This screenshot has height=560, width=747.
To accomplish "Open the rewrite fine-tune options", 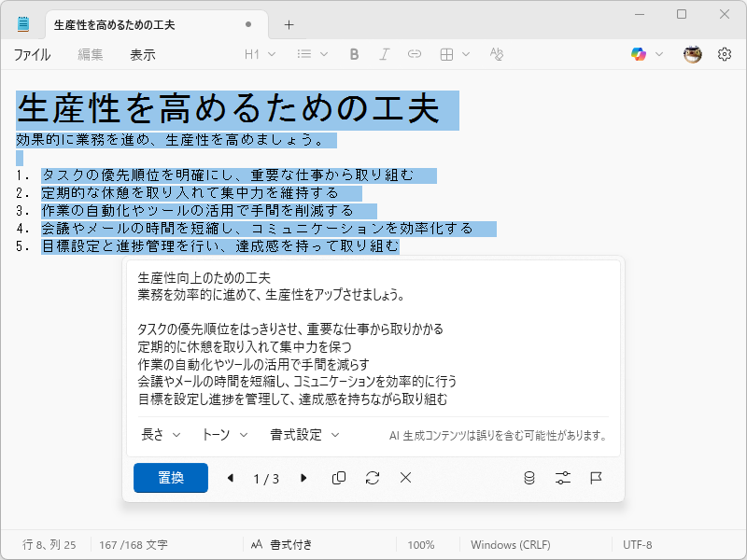I will pos(562,478).
